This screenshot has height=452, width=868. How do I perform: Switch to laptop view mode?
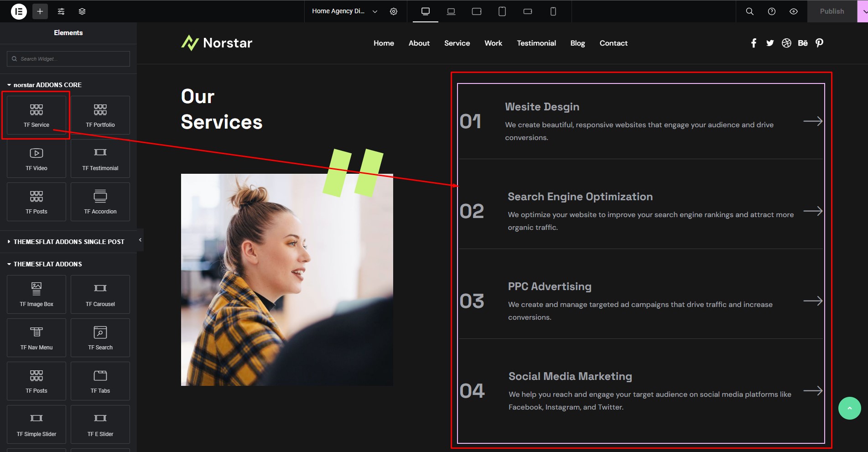(x=451, y=11)
